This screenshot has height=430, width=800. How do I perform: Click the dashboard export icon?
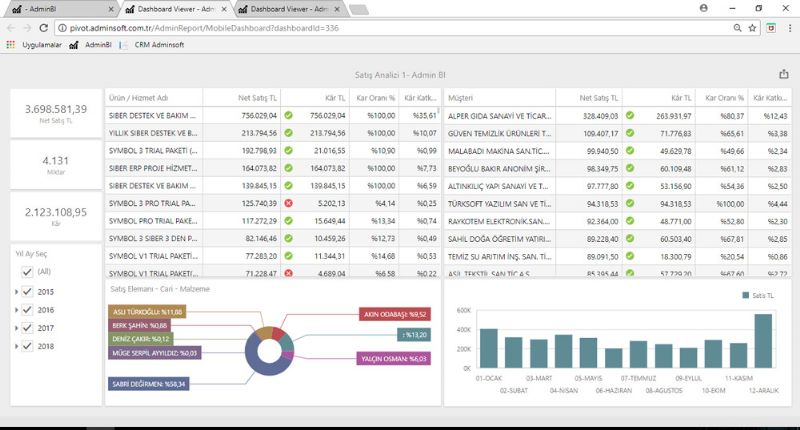click(784, 74)
